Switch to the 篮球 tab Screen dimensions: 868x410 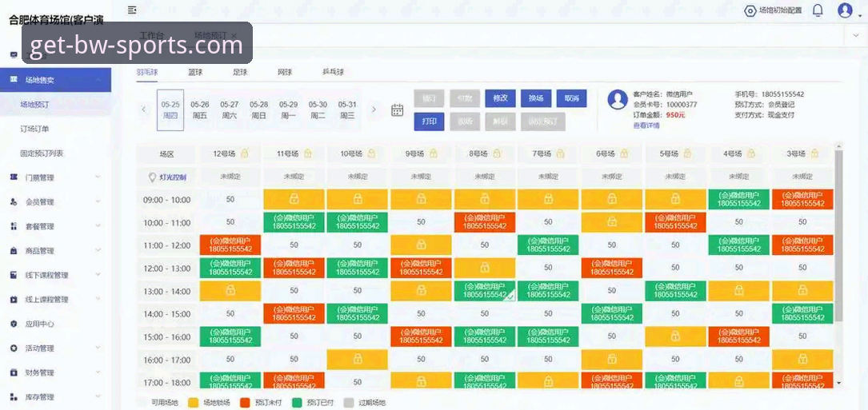tap(195, 72)
